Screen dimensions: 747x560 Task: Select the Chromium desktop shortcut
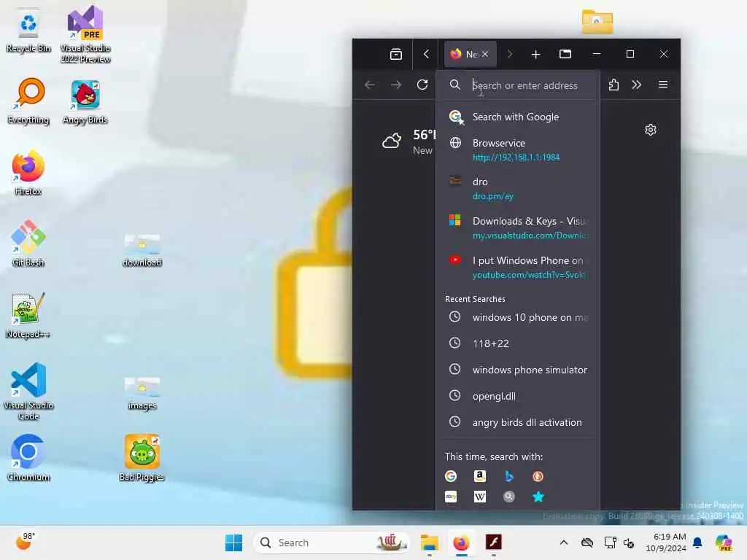click(x=28, y=458)
